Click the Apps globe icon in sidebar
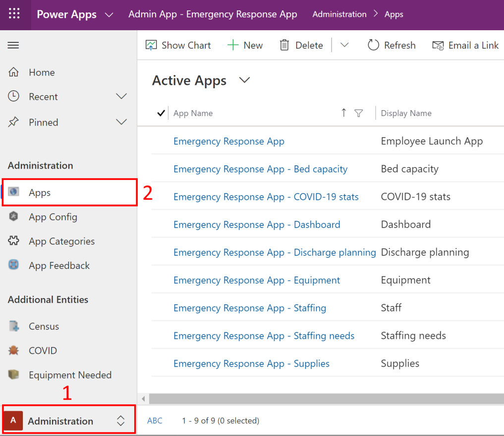Image resolution: width=504 pixels, height=436 pixels. click(13, 192)
